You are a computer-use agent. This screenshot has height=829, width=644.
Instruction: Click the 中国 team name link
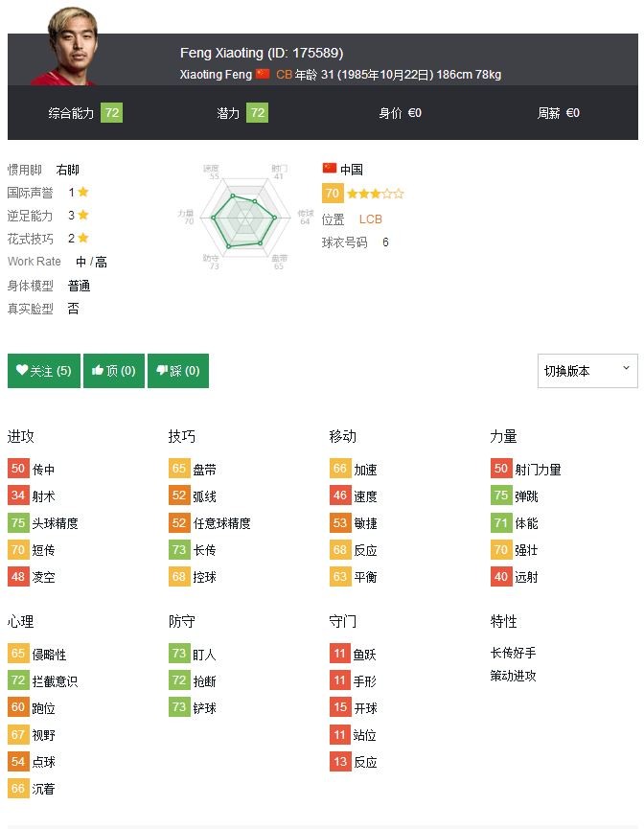(352, 169)
